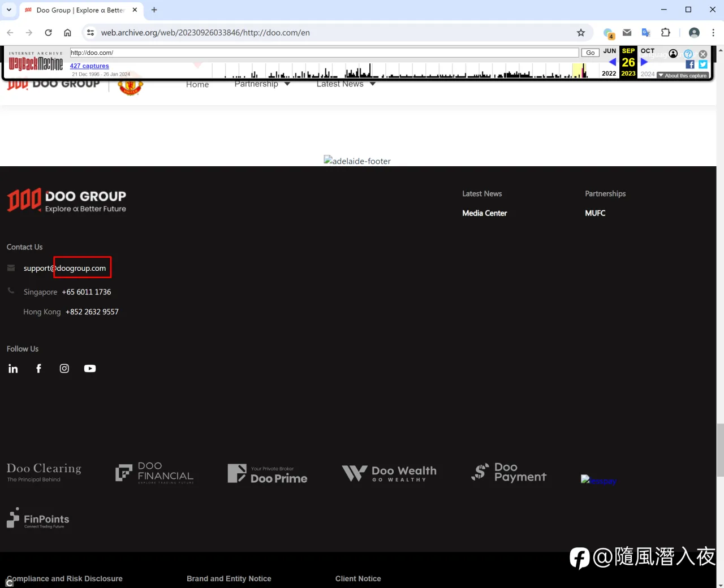Viewport: 724px width, 588px height.
Task: Expand the Partnership menu
Action: pos(262,84)
